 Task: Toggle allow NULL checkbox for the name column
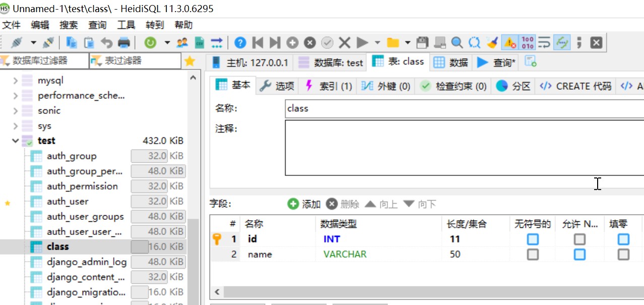(x=580, y=254)
